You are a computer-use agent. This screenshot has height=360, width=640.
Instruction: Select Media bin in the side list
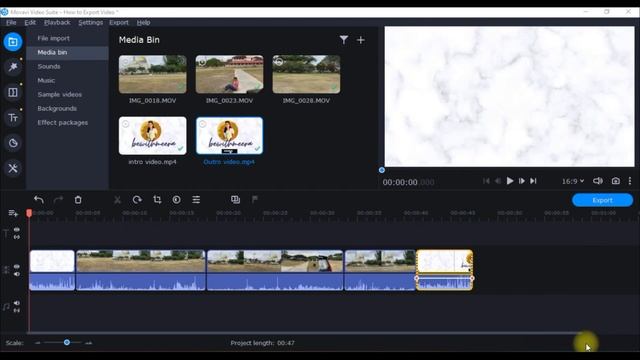click(x=67, y=52)
